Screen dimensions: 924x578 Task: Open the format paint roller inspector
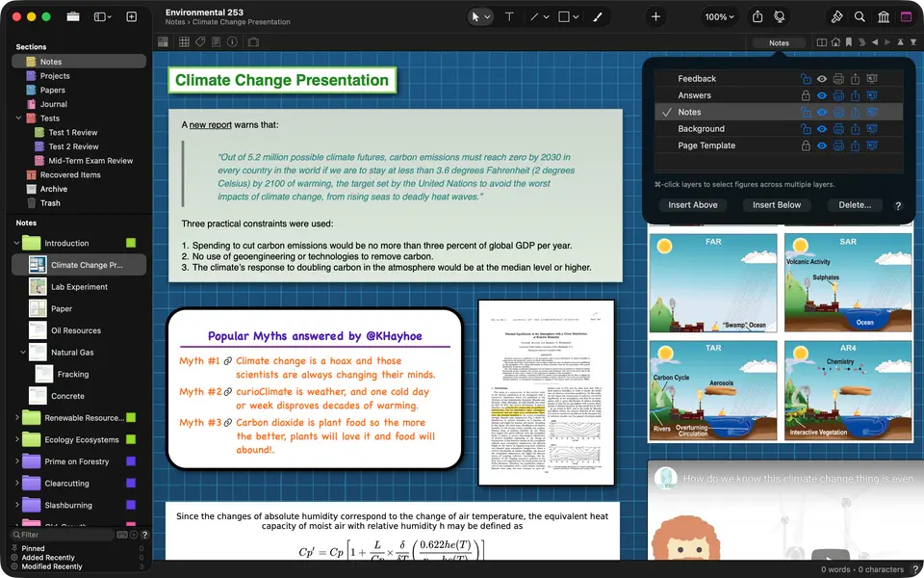(x=836, y=16)
